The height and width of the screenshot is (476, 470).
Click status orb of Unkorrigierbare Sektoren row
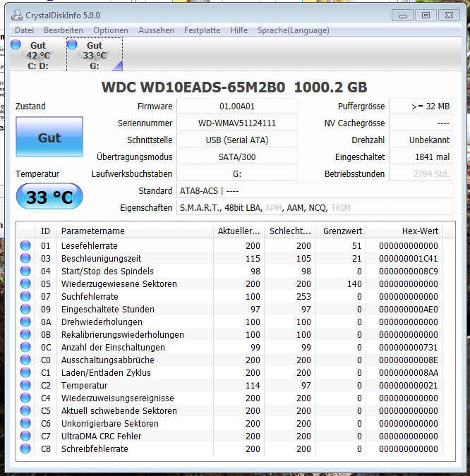pos(25,423)
